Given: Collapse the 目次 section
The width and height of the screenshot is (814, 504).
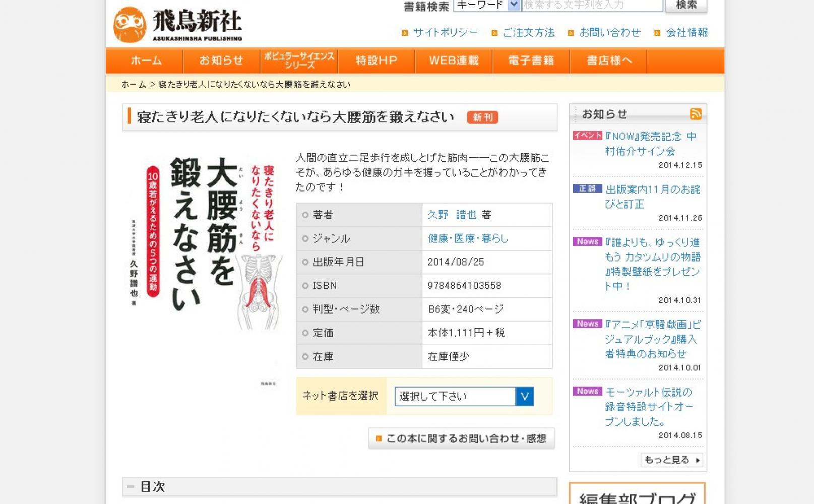Looking at the screenshot, I should point(131,487).
